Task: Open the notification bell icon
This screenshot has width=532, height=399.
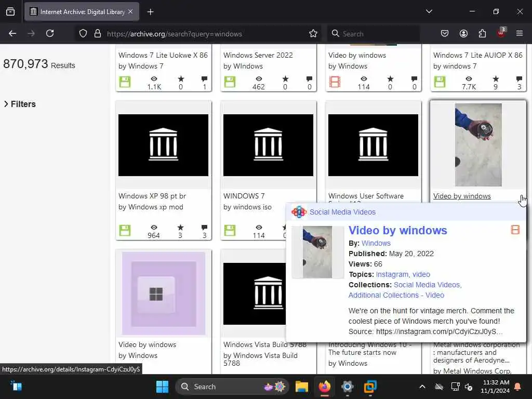Action: (518, 387)
